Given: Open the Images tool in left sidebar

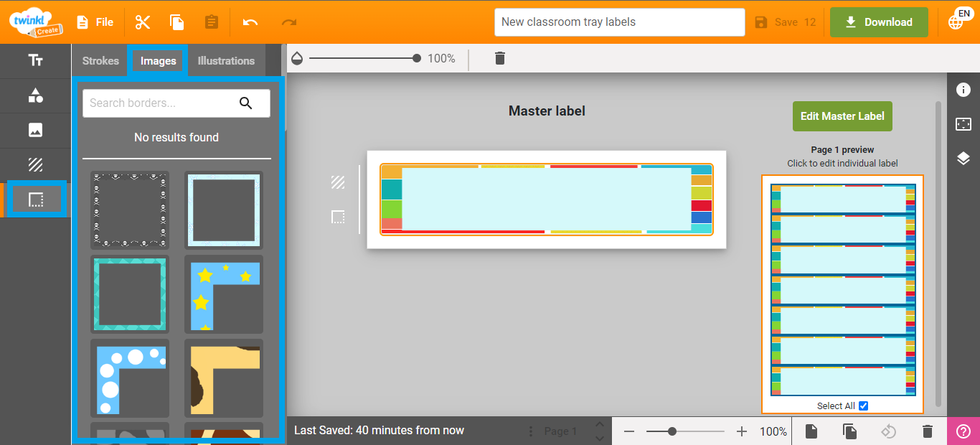Looking at the screenshot, I should point(35,130).
